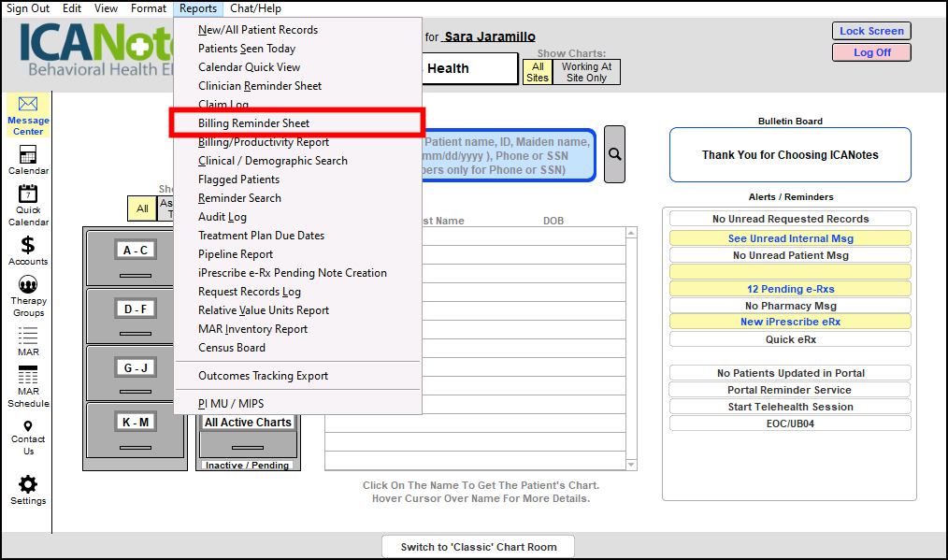Open Accounts dollar sign icon

coord(28,245)
